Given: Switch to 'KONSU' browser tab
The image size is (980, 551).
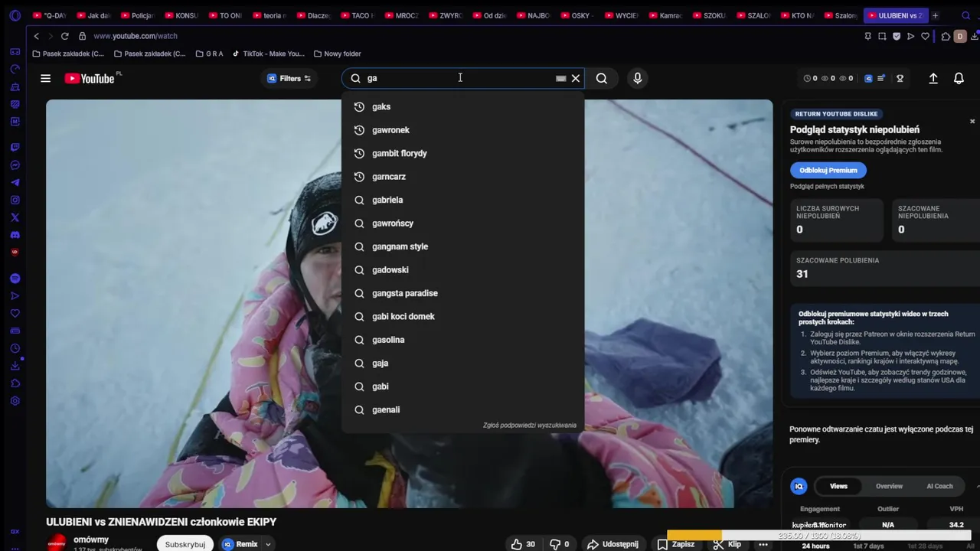Looking at the screenshot, I should 181,15.
